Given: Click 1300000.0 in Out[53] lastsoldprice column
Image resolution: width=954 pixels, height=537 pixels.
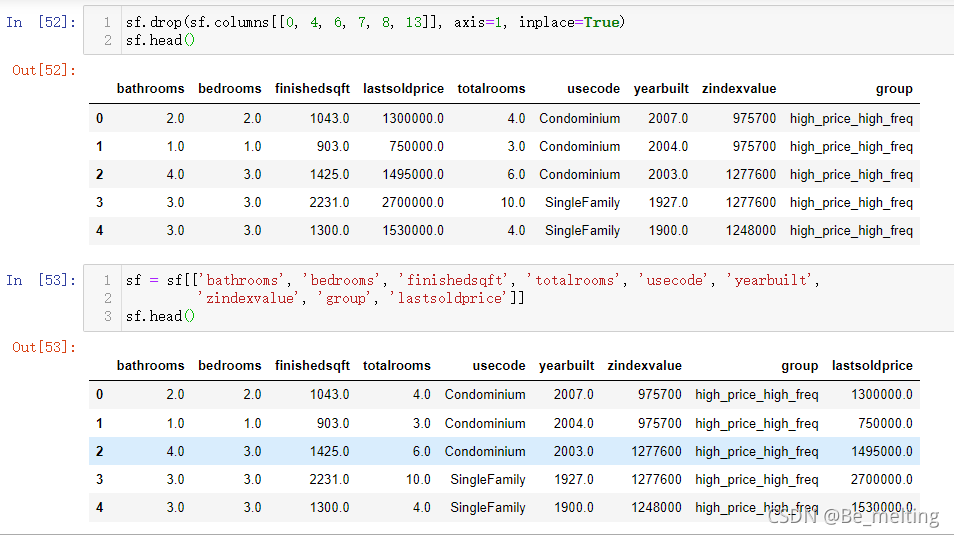Looking at the screenshot, I should click(x=882, y=395).
